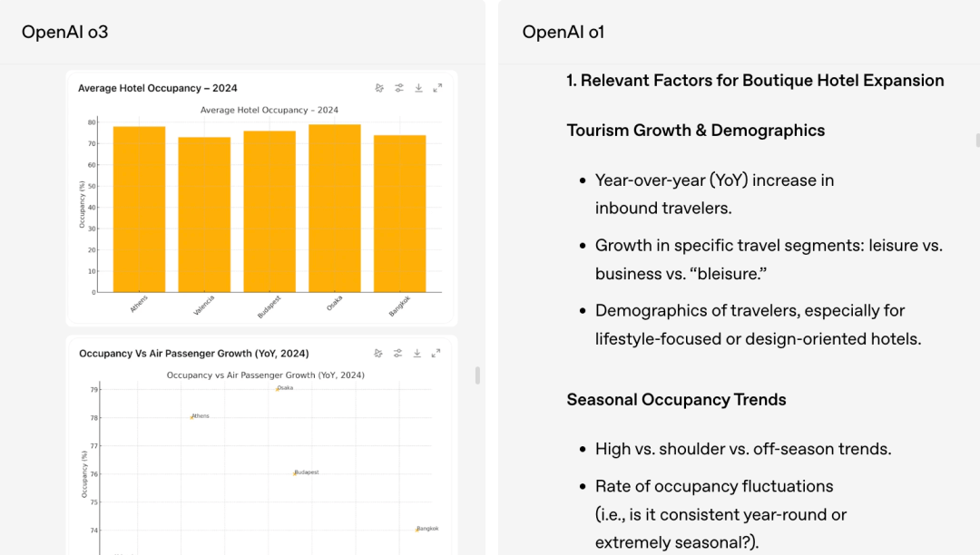Download the Average Hotel Occupancy chart

click(418, 88)
